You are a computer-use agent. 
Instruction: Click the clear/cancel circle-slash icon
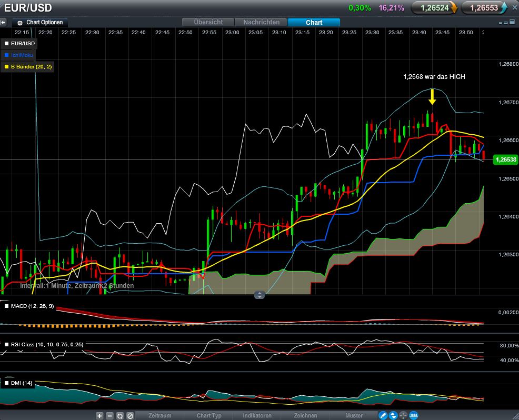click(x=130, y=416)
